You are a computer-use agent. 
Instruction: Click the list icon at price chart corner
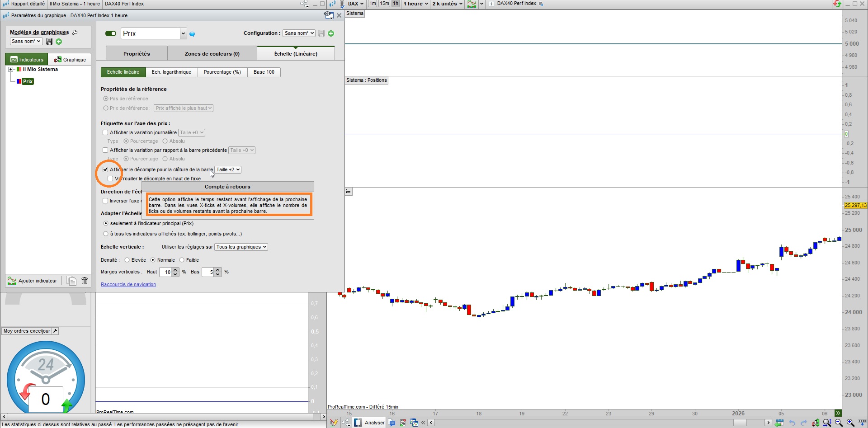pyautogui.click(x=348, y=192)
